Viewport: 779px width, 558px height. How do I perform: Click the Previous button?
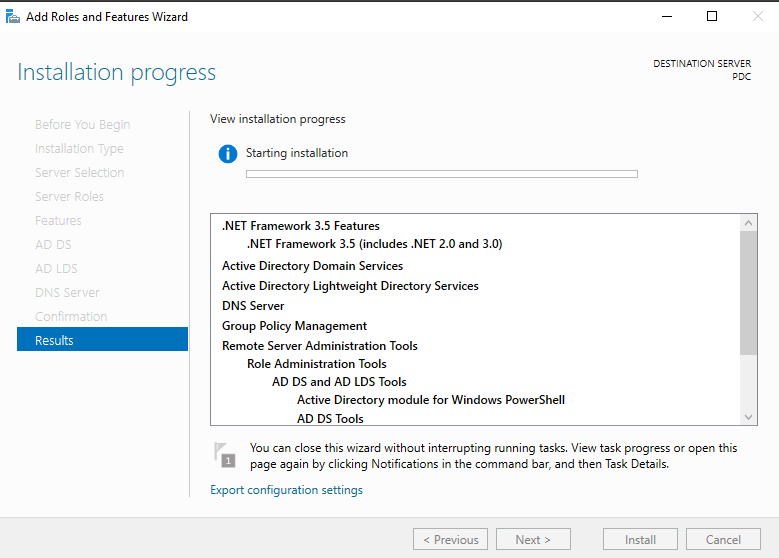(450, 539)
